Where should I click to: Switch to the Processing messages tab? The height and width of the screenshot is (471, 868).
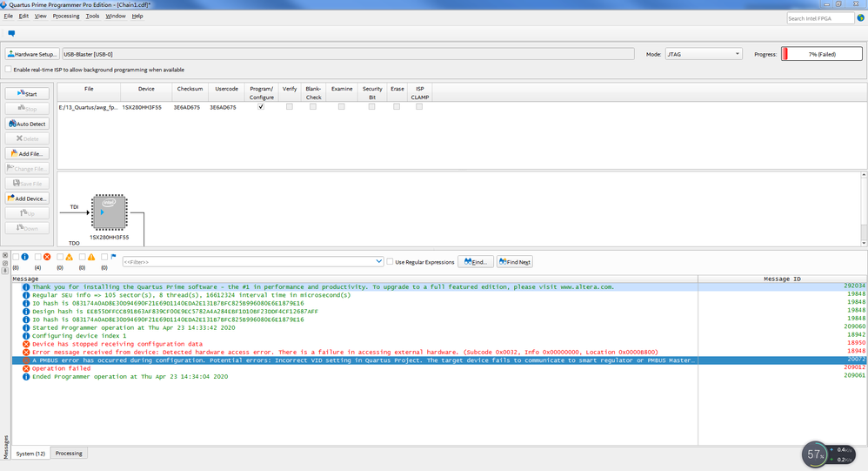coord(69,453)
